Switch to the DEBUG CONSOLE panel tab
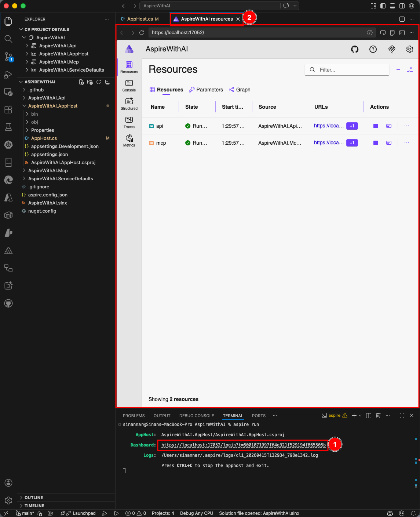Image resolution: width=420 pixels, height=517 pixels. 197,416
